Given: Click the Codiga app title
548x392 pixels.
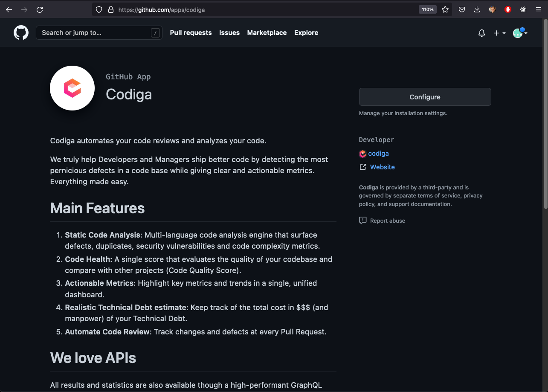Looking at the screenshot, I should pyautogui.click(x=129, y=94).
